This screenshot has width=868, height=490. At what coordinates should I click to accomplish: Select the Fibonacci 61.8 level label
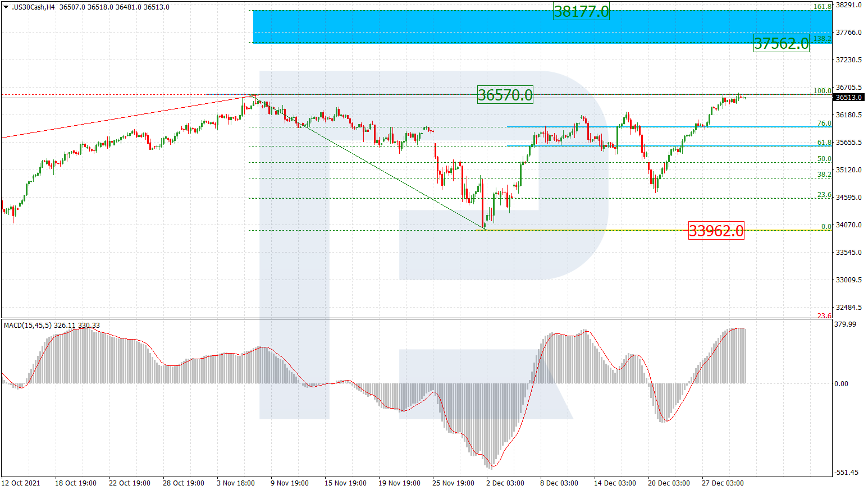pos(824,143)
